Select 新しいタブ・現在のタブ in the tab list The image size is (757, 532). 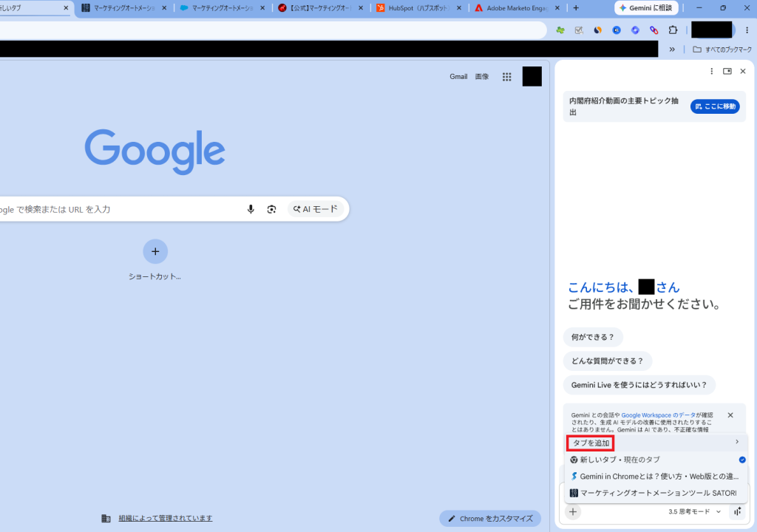[x=656, y=460]
